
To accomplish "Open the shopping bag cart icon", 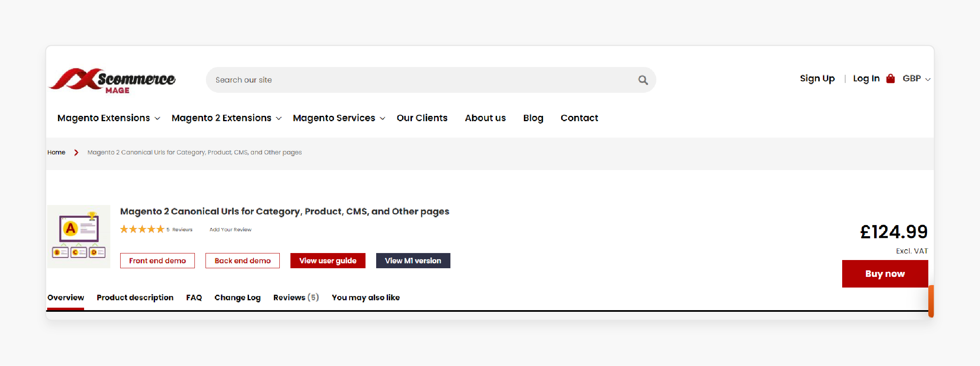I will click(x=890, y=78).
